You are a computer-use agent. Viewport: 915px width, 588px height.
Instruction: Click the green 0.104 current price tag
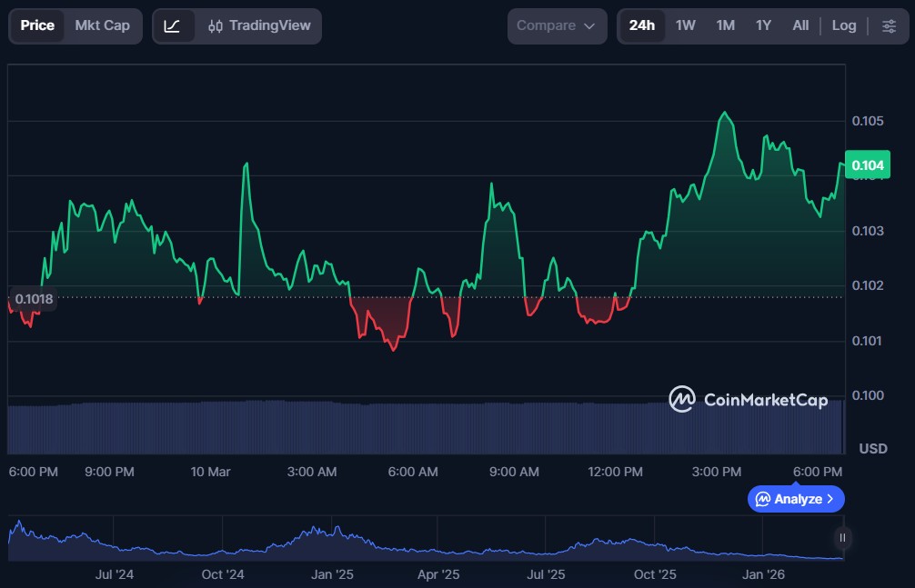(867, 164)
